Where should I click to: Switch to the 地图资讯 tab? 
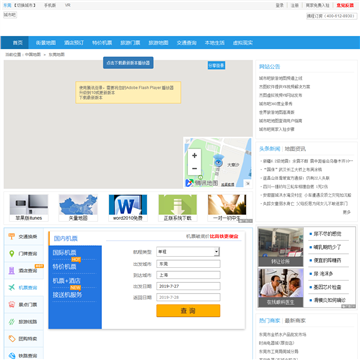[x=295, y=149]
